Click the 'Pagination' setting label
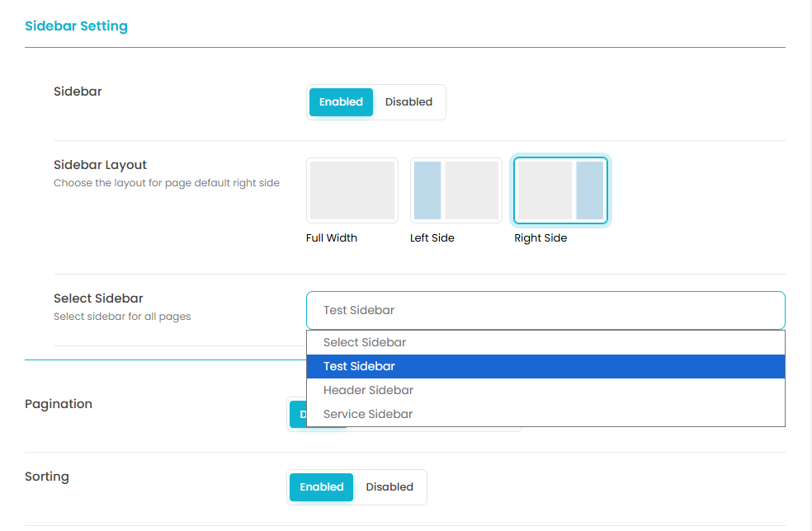 click(x=59, y=404)
